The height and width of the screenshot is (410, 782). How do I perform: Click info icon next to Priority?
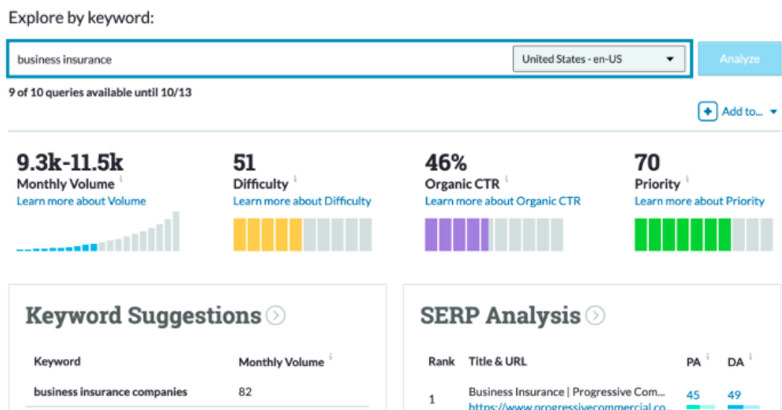[689, 181]
